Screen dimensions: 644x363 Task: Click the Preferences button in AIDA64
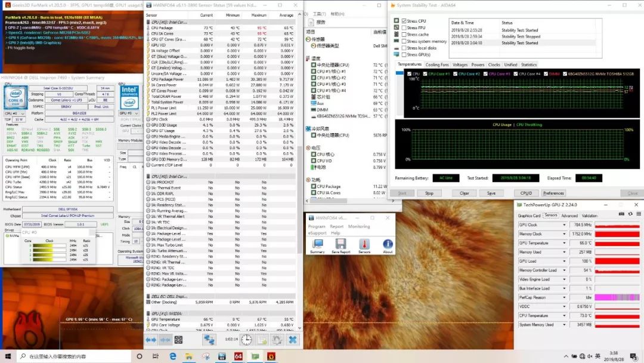[553, 193]
